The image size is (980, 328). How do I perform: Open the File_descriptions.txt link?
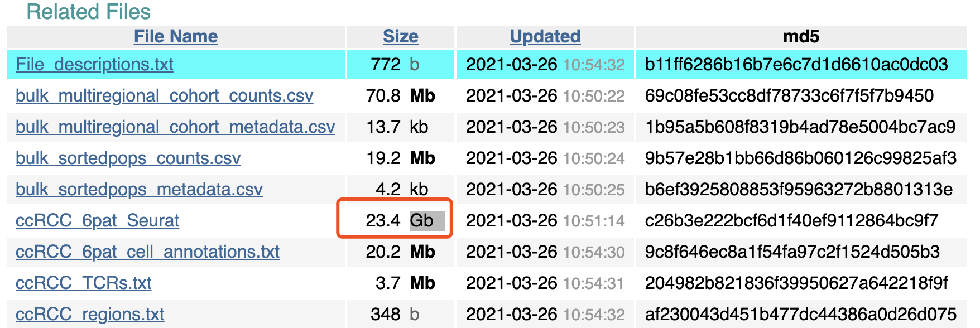tap(94, 65)
